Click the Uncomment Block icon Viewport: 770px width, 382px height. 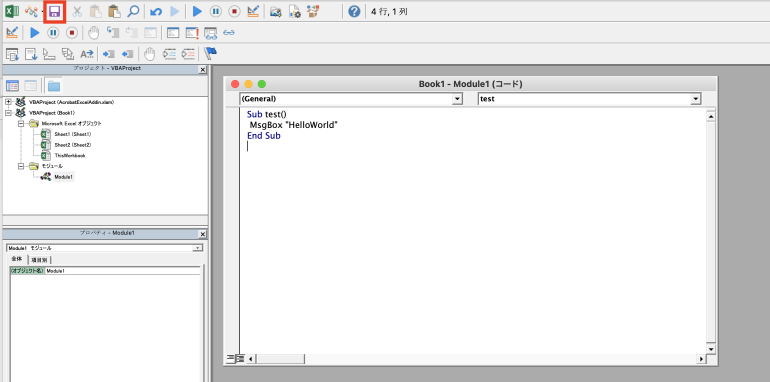coord(188,54)
